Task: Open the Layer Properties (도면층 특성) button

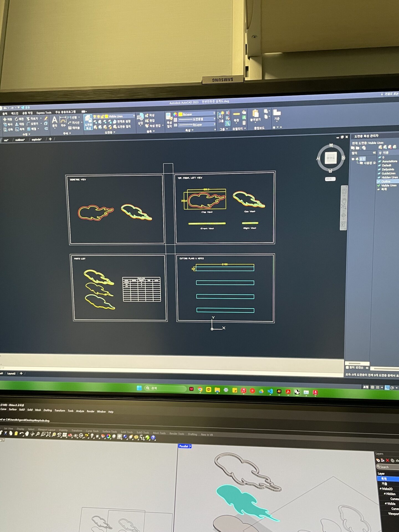Action: pyautogui.click(x=88, y=122)
